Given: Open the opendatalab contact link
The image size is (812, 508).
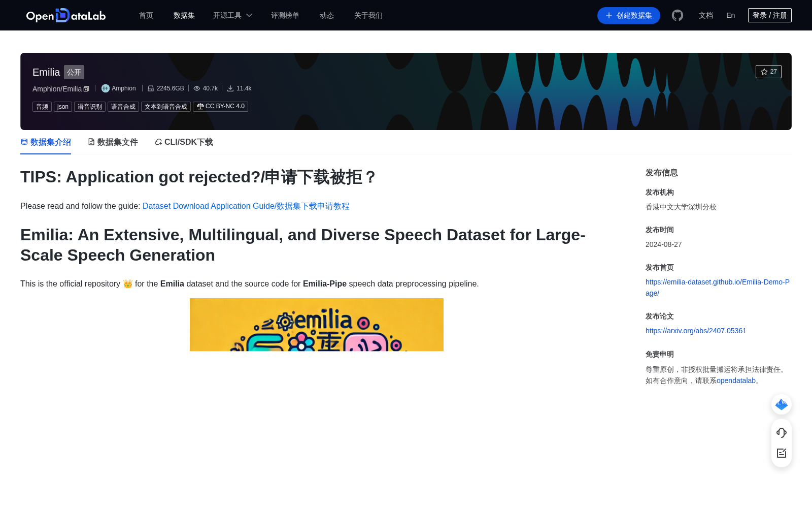Looking at the screenshot, I should coord(736,380).
